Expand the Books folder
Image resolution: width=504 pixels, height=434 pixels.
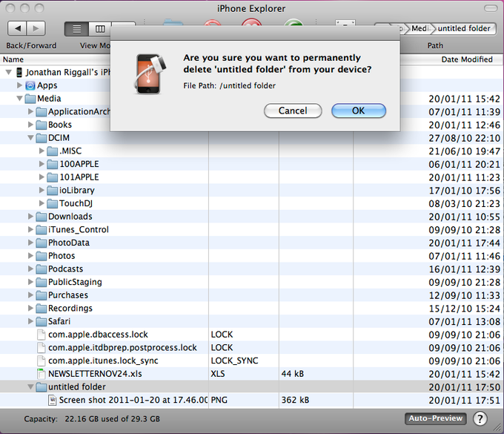(30, 125)
